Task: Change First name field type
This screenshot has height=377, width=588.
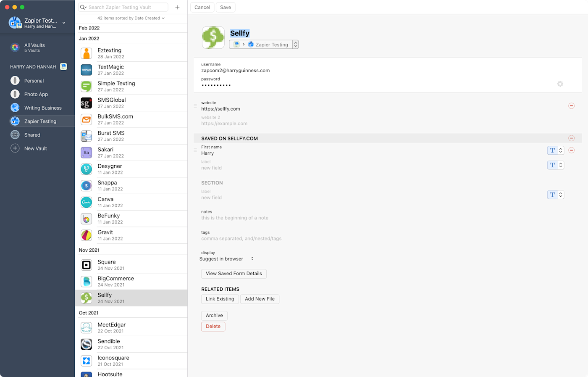Action: 555,150
